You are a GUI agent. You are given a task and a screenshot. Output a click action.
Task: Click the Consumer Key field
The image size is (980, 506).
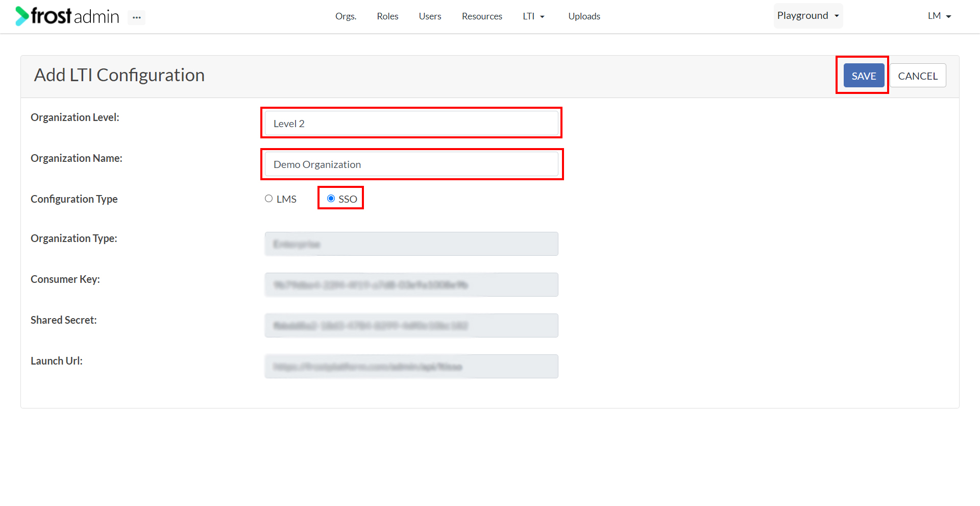[411, 284]
